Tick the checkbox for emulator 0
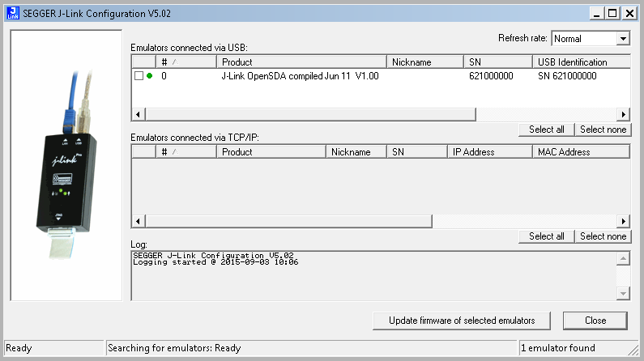 [139, 76]
